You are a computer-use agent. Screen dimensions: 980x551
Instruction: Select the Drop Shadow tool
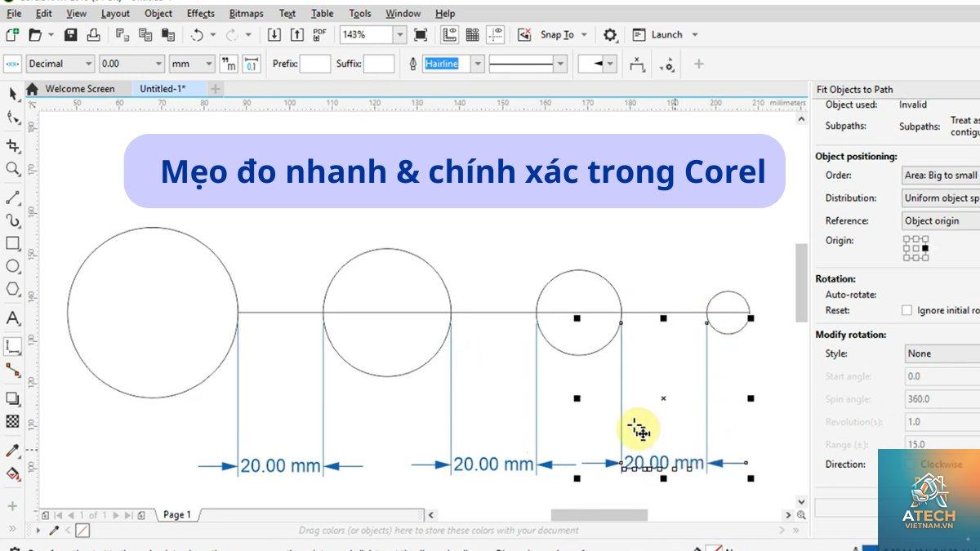(x=12, y=399)
